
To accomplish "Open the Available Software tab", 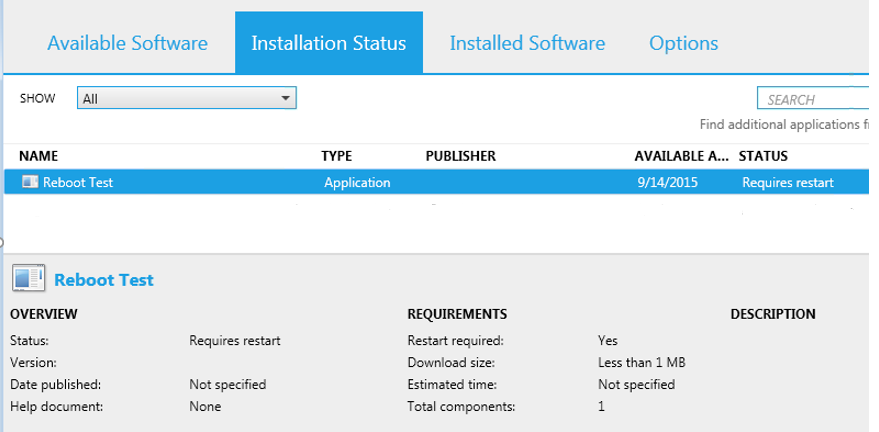I will [127, 43].
